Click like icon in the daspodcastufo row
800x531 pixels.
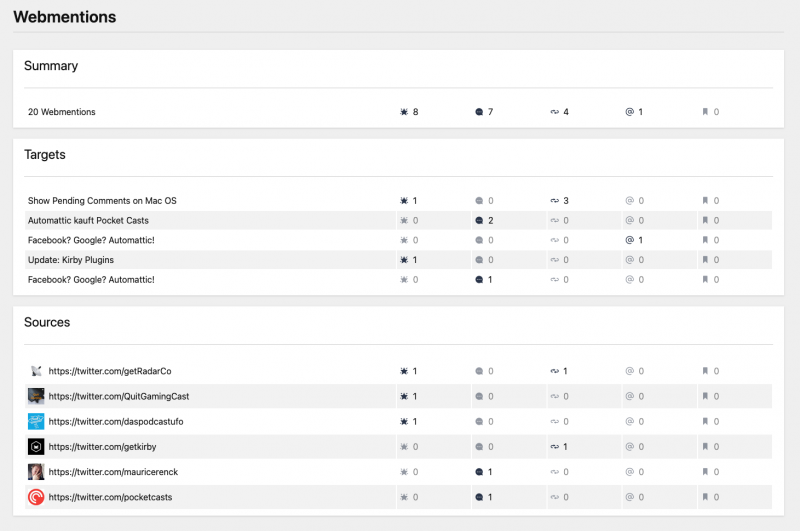point(404,421)
